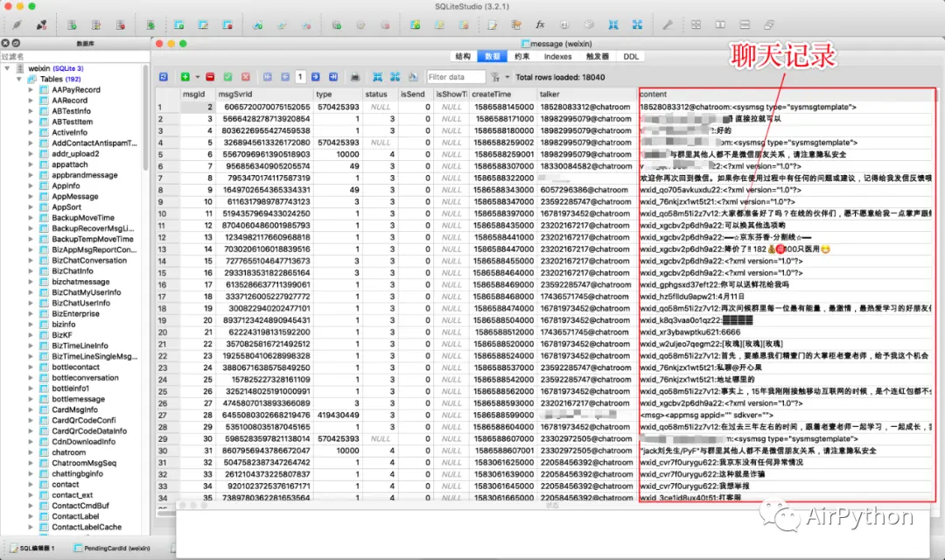Image resolution: width=945 pixels, height=560 pixels.
Task: Select the bottlemessage table in tree
Action: [x=79, y=399]
